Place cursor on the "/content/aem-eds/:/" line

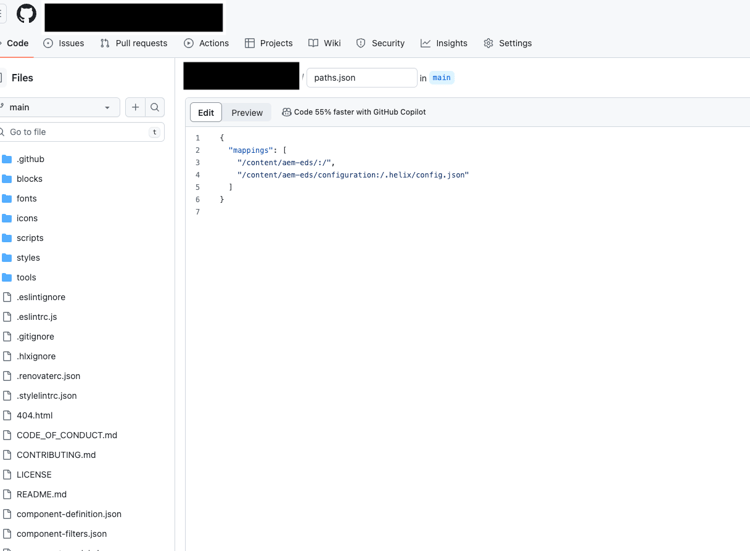click(x=286, y=163)
